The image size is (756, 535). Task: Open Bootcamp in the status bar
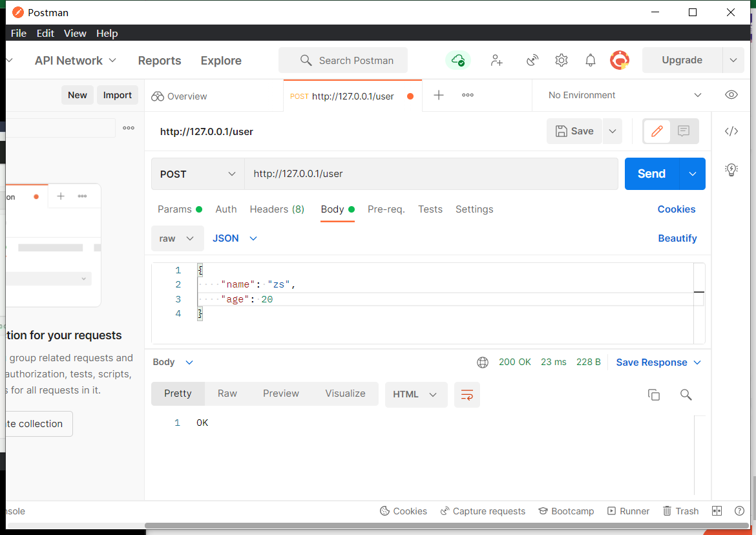coord(566,511)
